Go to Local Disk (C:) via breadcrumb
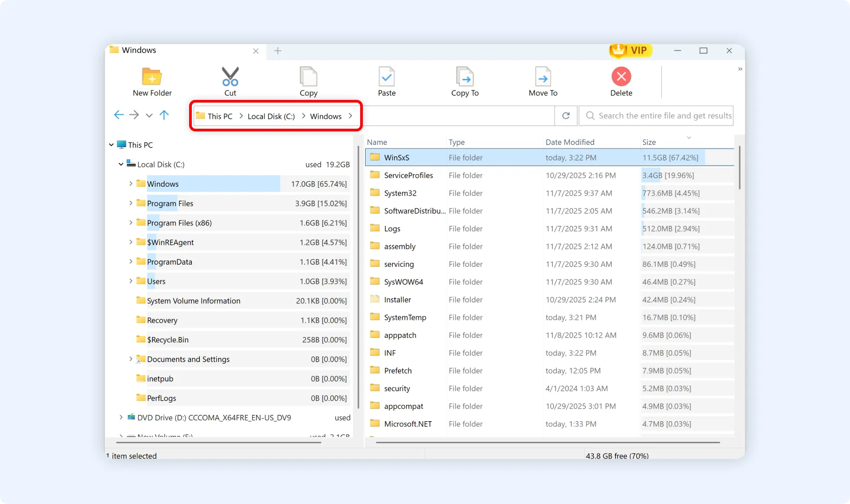The width and height of the screenshot is (850, 504). point(271,116)
